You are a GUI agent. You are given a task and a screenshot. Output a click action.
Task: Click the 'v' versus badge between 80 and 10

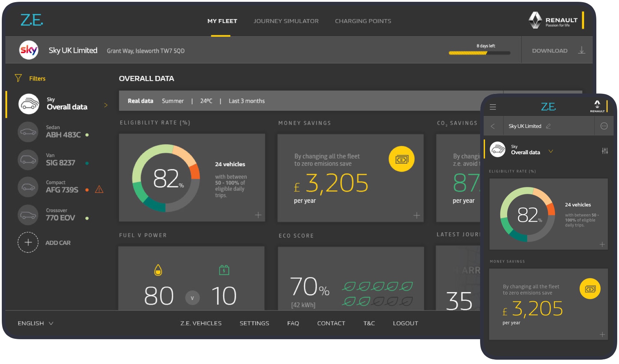tap(192, 298)
